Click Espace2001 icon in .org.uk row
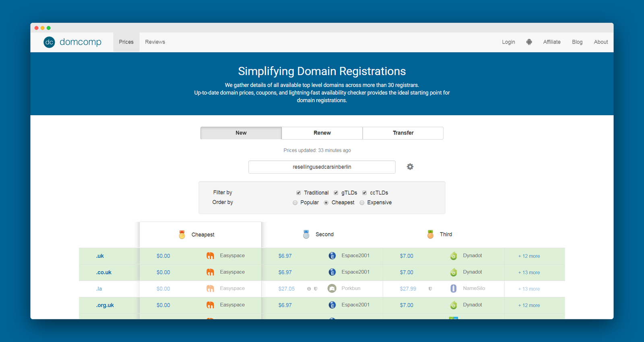This screenshot has height=342, width=644. pos(332,305)
